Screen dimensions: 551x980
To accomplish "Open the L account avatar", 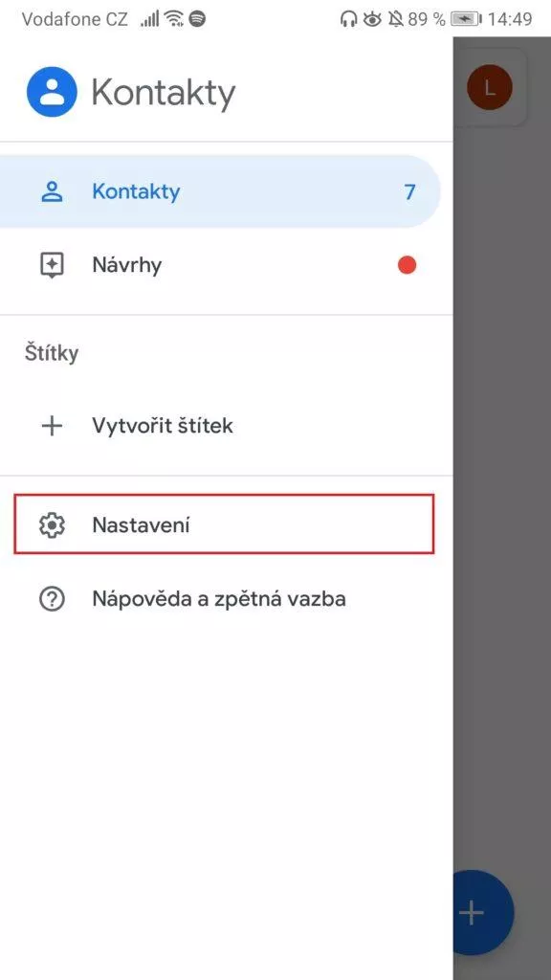I will (490, 87).
